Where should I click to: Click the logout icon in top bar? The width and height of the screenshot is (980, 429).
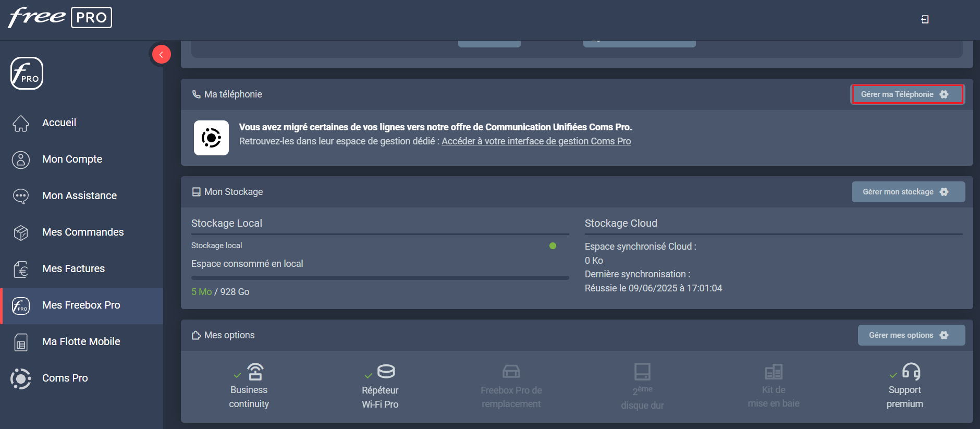(925, 19)
